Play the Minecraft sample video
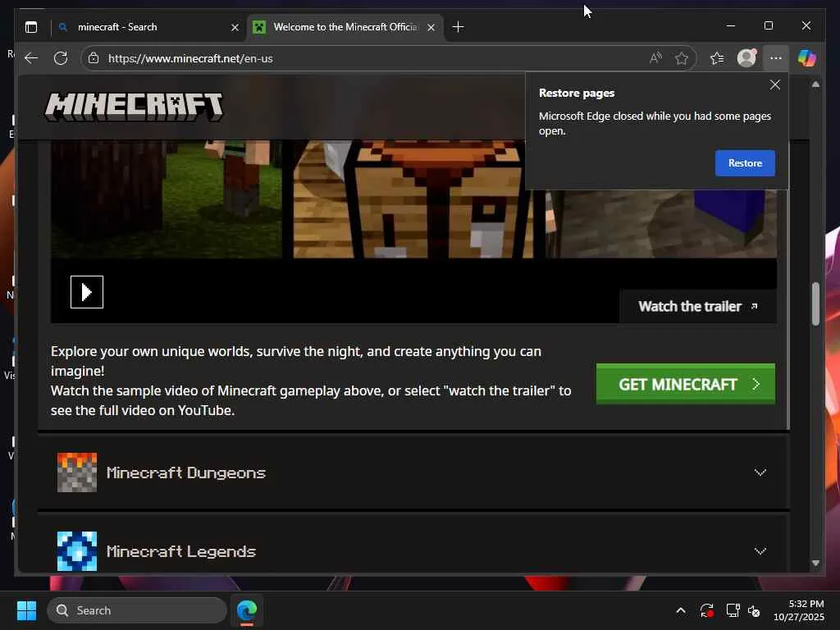This screenshot has height=630, width=840. 87,292
